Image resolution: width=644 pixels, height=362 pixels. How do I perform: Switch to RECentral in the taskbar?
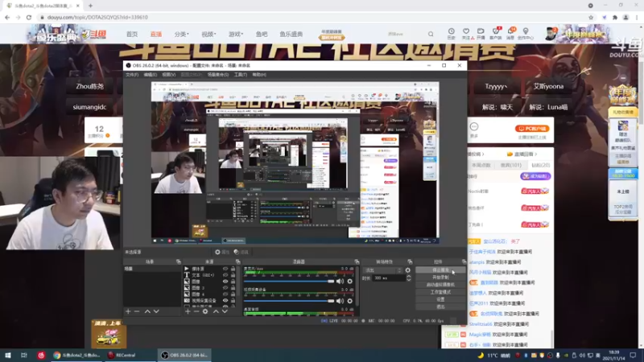pyautogui.click(x=122, y=355)
